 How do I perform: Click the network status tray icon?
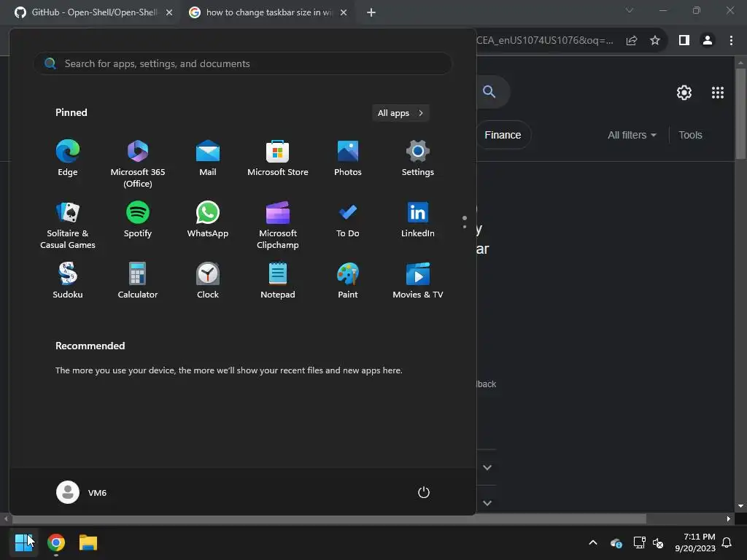[639, 542]
